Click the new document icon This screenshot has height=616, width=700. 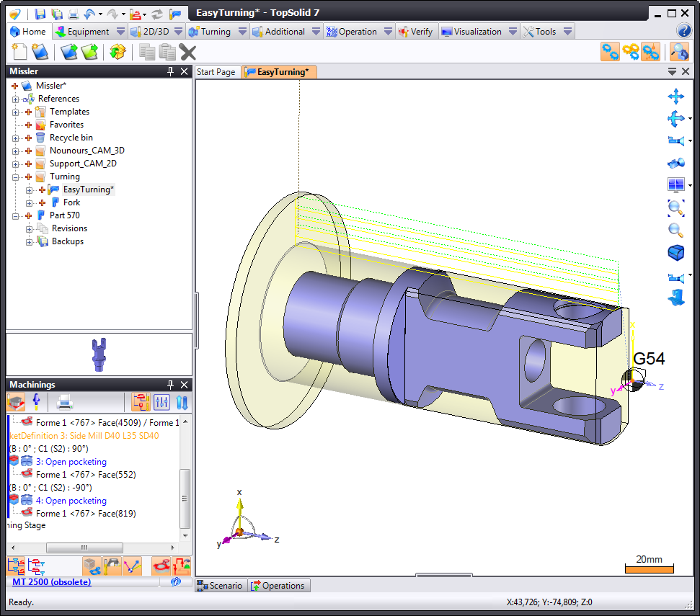[19, 51]
